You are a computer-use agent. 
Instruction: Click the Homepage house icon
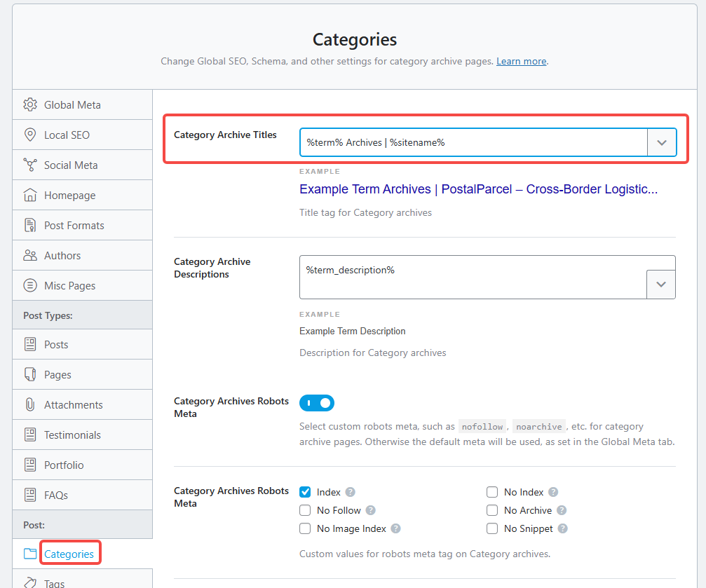point(30,195)
